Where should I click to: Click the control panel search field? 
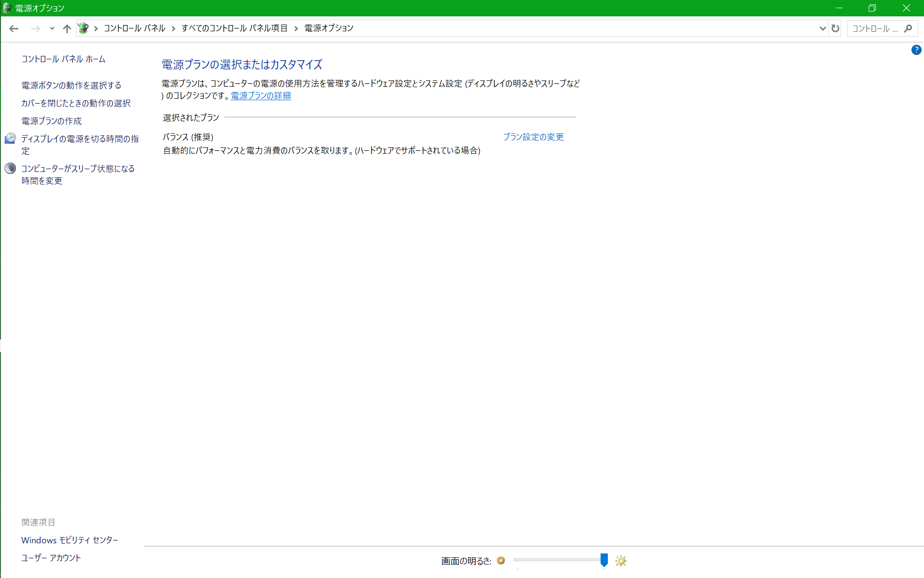(x=874, y=28)
